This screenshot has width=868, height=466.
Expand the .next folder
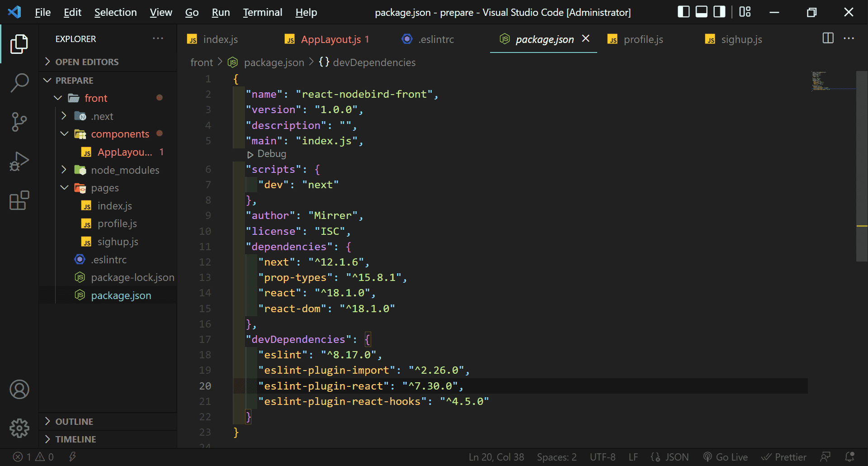102,116
